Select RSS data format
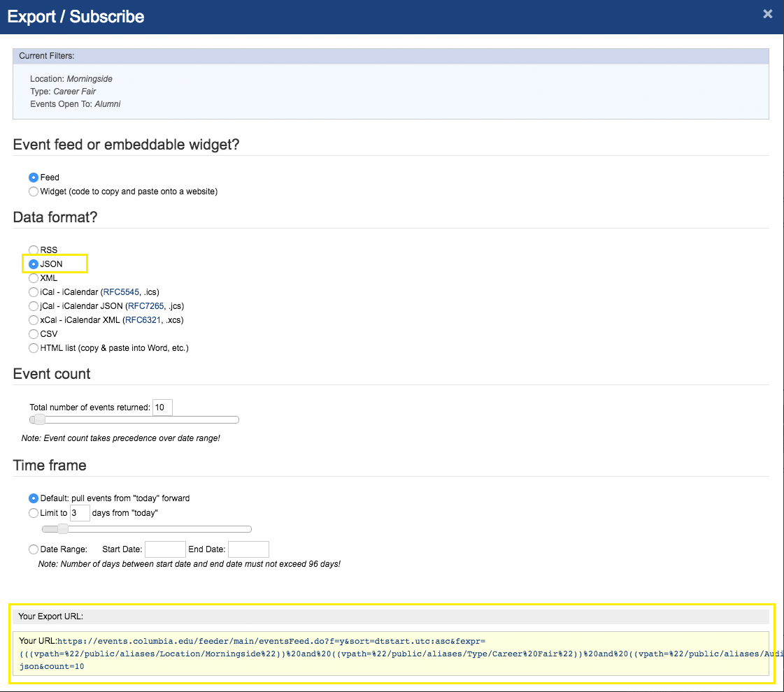 click(34, 250)
